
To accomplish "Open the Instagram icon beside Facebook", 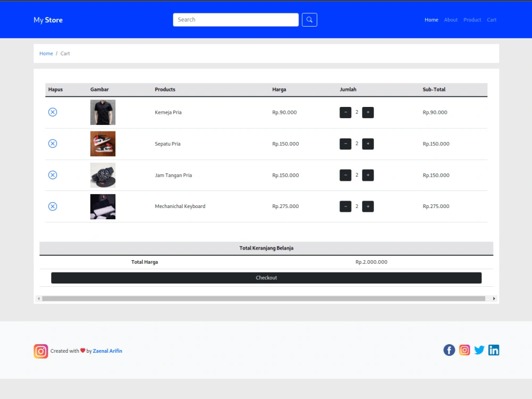I will pyautogui.click(x=464, y=350).
